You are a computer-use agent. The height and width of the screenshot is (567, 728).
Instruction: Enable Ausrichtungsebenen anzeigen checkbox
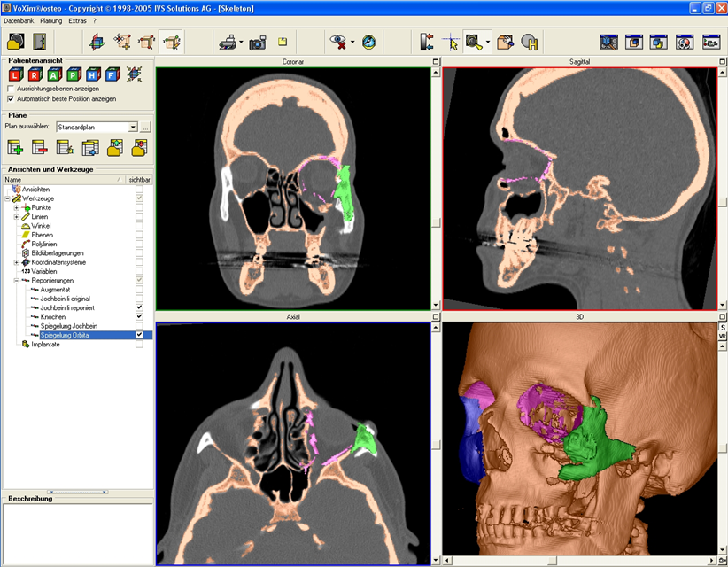click(10, 89)
